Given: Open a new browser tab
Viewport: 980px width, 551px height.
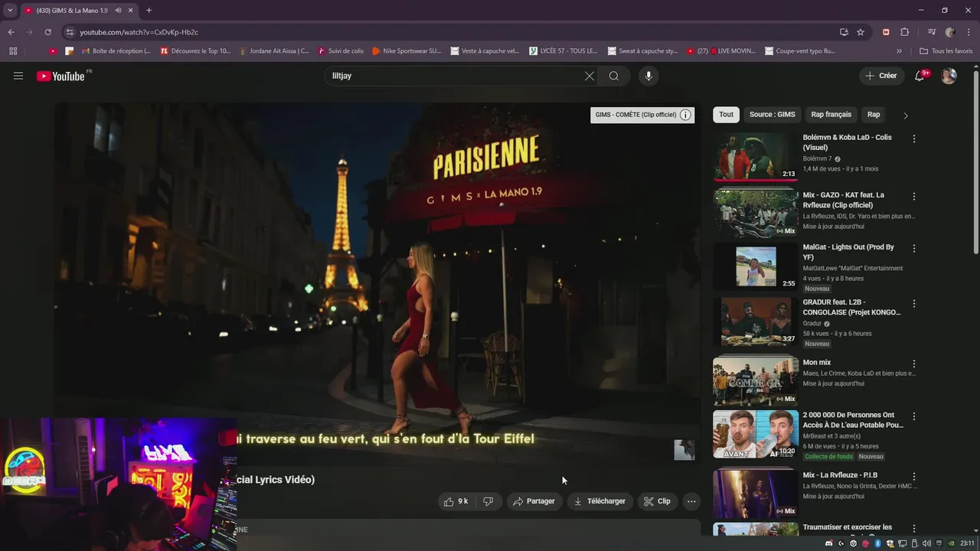Looking at the screenshot, I should tap(149, 10).
